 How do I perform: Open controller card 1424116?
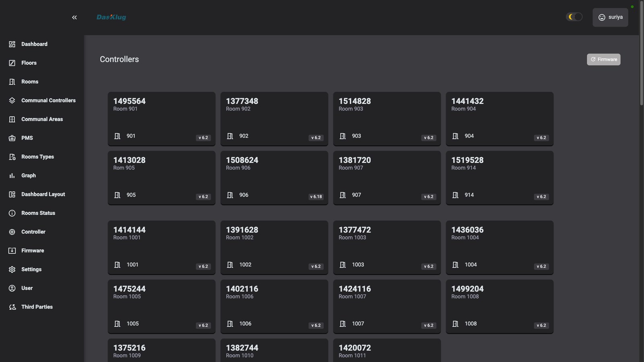(387, 306)
